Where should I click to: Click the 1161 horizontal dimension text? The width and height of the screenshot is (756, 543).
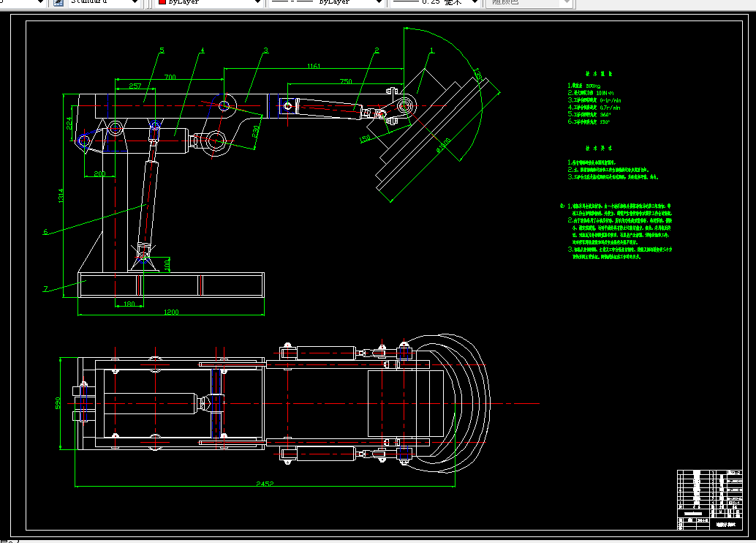point(313,67)
